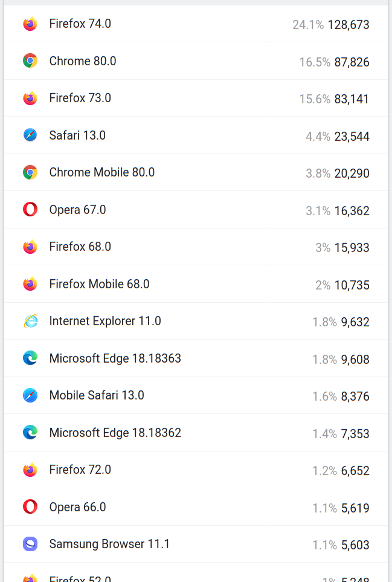Select the Firefox 73.0 row label
This screenshot has width=392, height=582.
tap(80, 98)
